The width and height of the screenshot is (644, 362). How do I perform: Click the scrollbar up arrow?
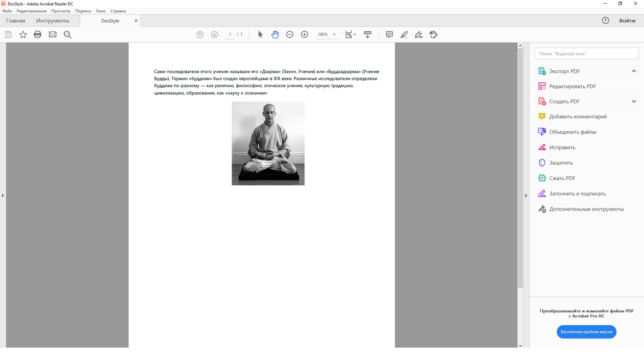point(520,45)
